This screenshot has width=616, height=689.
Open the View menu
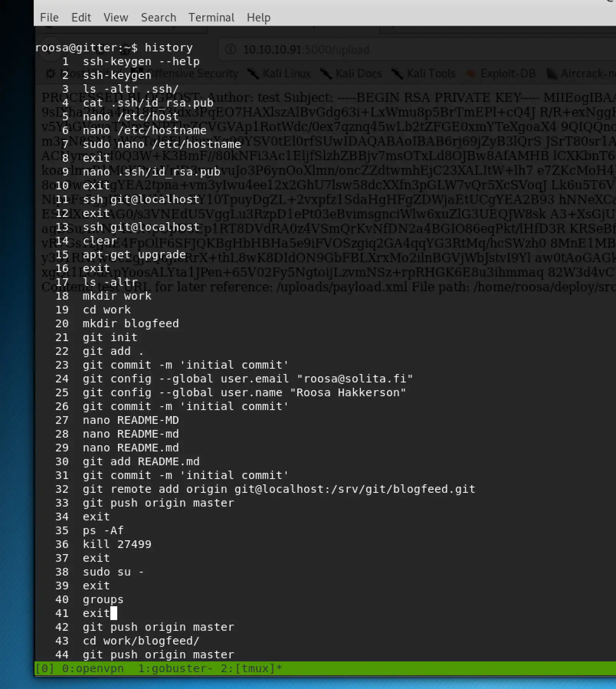pos(116,18)
